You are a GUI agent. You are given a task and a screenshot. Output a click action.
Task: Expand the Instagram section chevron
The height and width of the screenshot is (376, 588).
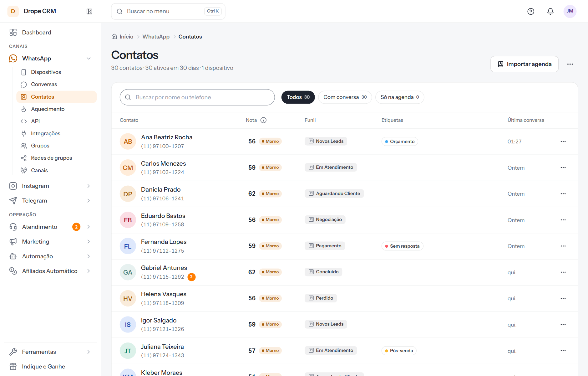[x=89, y=186]
